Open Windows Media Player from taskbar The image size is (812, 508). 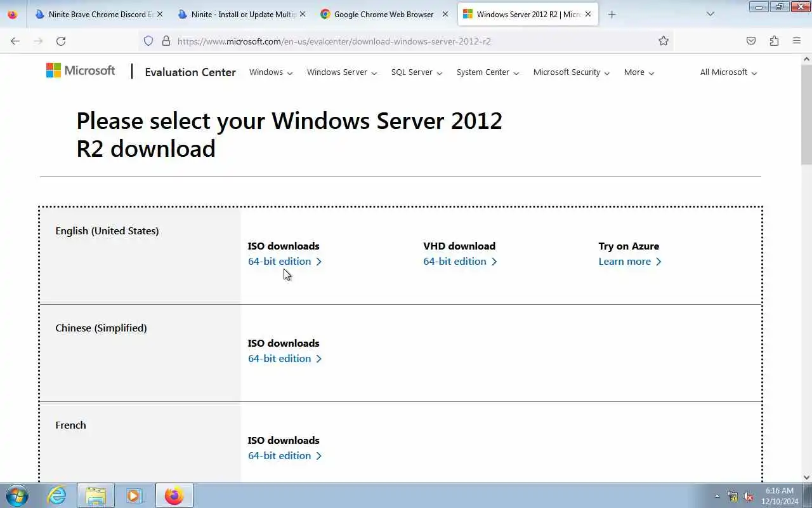pos(134,495)
